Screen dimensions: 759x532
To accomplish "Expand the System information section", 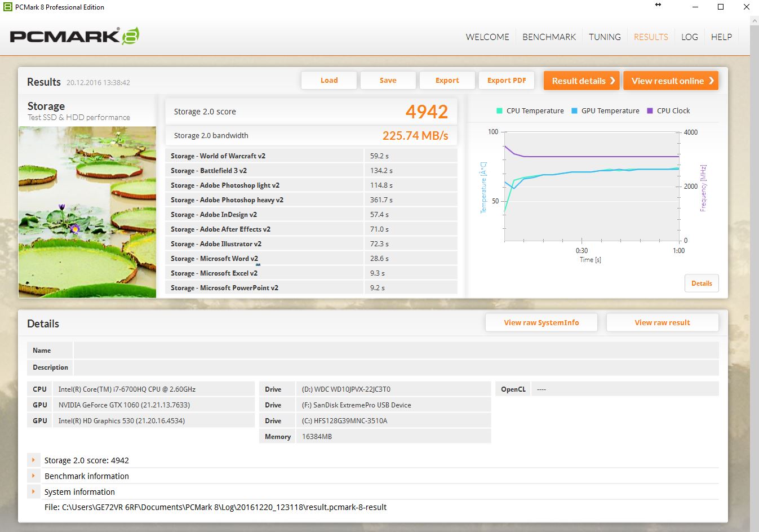I will (34, 492).
